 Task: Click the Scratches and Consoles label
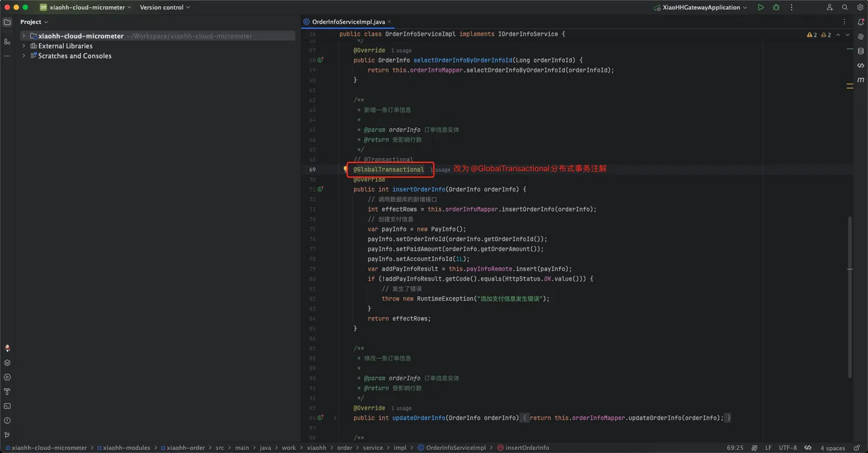click(x=74, y=56)
